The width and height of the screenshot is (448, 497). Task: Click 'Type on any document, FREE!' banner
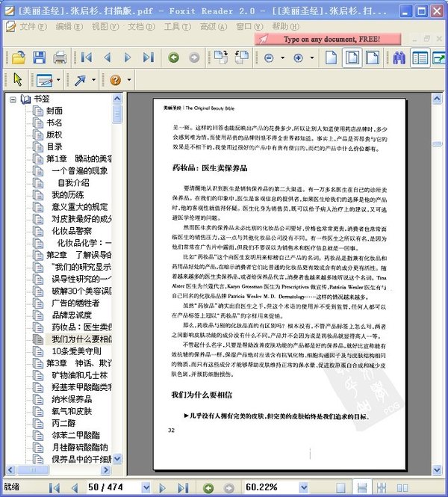click(x=328, y=40)
